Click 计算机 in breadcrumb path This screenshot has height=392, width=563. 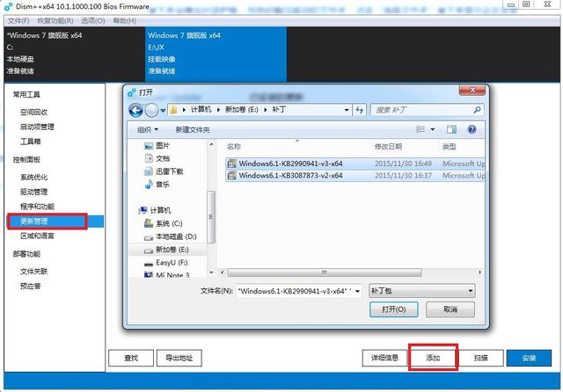[x=201, y=110]
